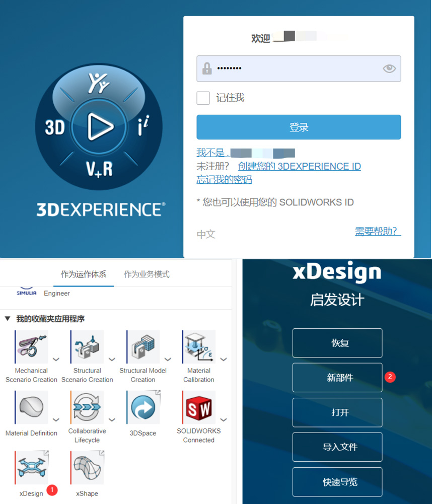Click the play button in 3DEXPERIENCE compass
The image size is (432, 504).
[x=99, y=127]
